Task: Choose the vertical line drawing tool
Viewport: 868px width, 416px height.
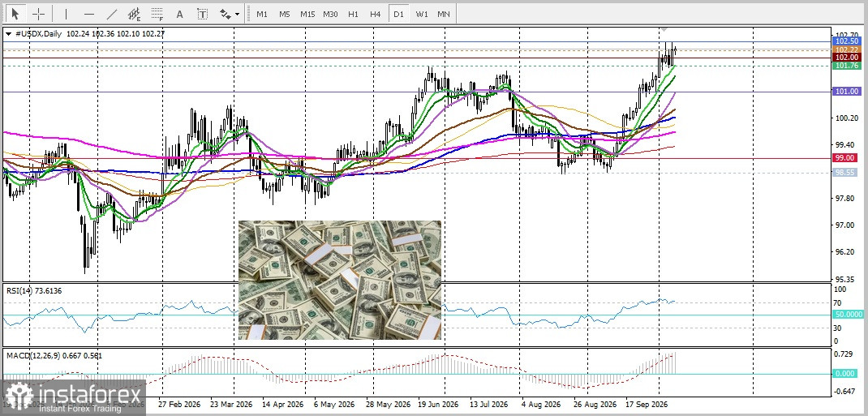Action: 66,14
